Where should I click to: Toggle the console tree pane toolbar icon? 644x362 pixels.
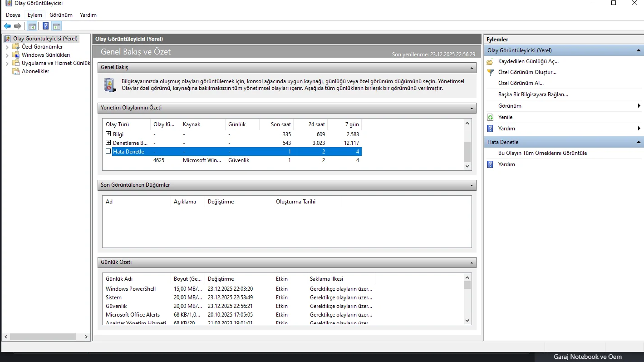(32, 26)
